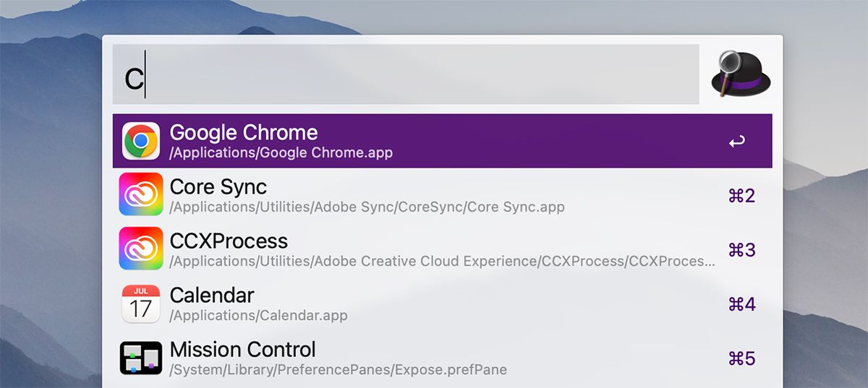
Task: Select the Core Sync result title
Action: coord(218,187)
